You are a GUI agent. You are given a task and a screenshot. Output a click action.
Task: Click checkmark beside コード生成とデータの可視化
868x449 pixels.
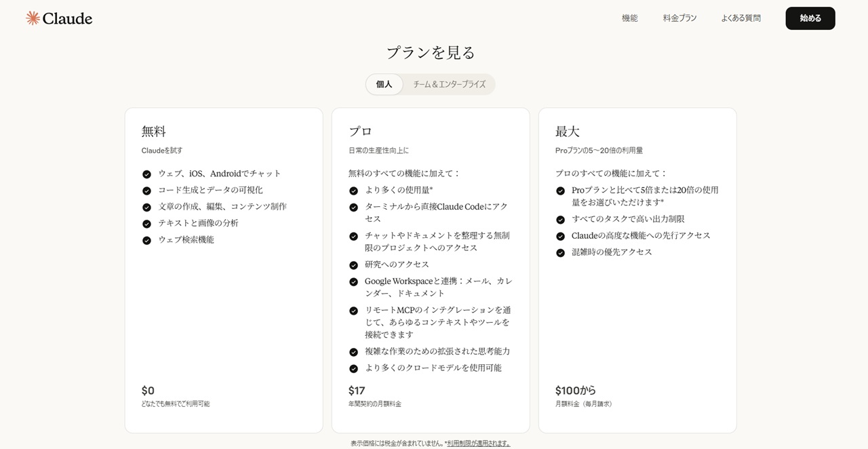coord(146,191)
